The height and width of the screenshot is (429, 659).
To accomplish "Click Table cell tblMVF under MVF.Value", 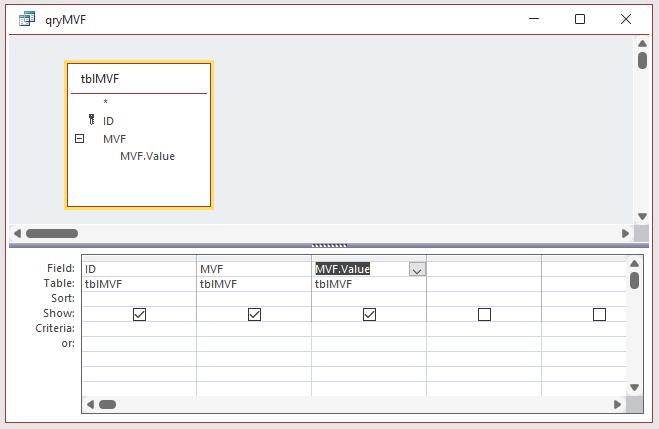I will tap(369, 284).
